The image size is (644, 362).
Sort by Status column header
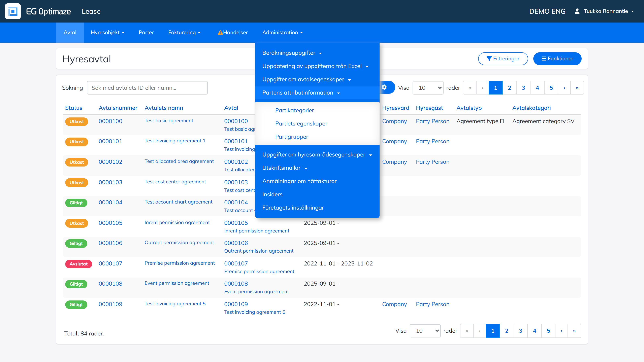pos(73,108)
